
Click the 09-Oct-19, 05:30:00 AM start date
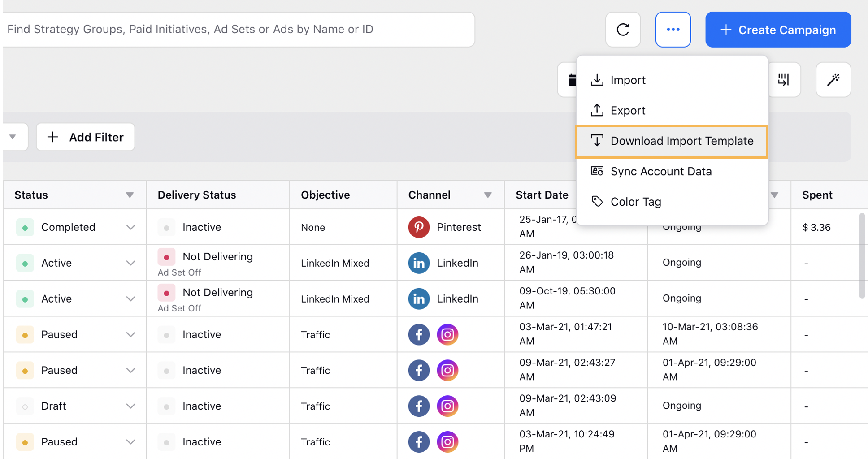567,298
